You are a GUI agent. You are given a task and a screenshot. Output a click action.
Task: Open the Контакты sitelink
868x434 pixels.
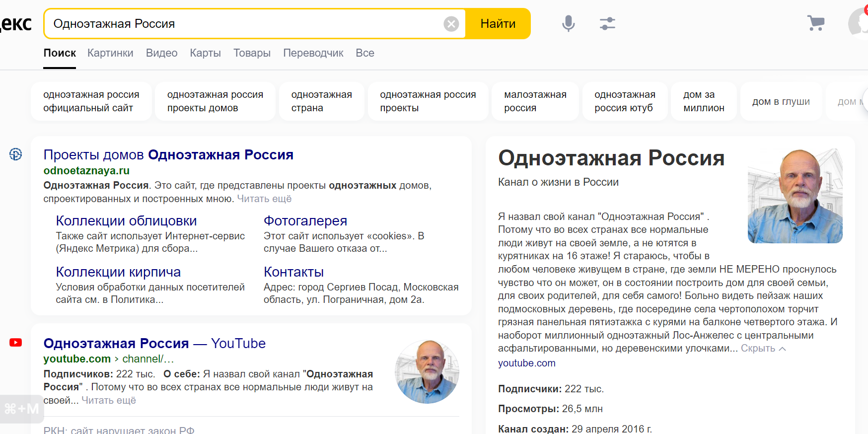click(293, 272)
